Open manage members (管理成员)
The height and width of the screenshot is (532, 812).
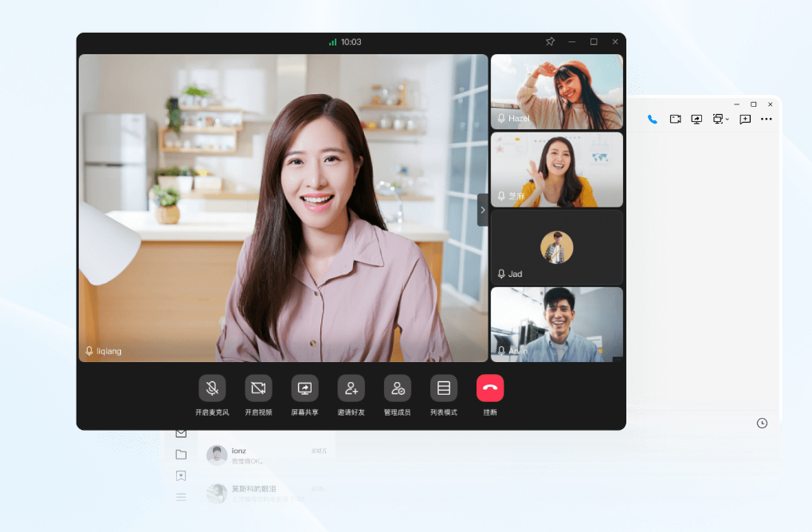pos(397,388)
